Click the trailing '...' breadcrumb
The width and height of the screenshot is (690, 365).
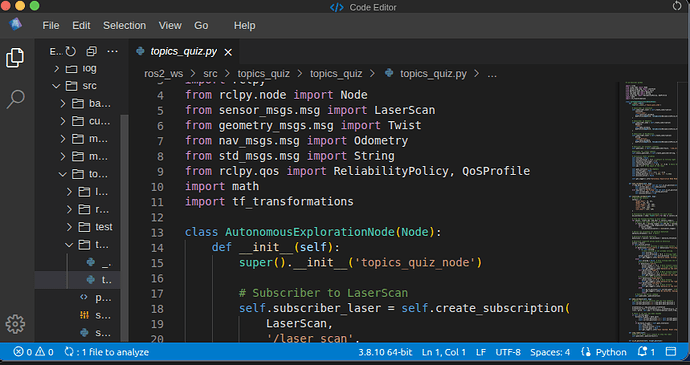click(x=492, y=74)
